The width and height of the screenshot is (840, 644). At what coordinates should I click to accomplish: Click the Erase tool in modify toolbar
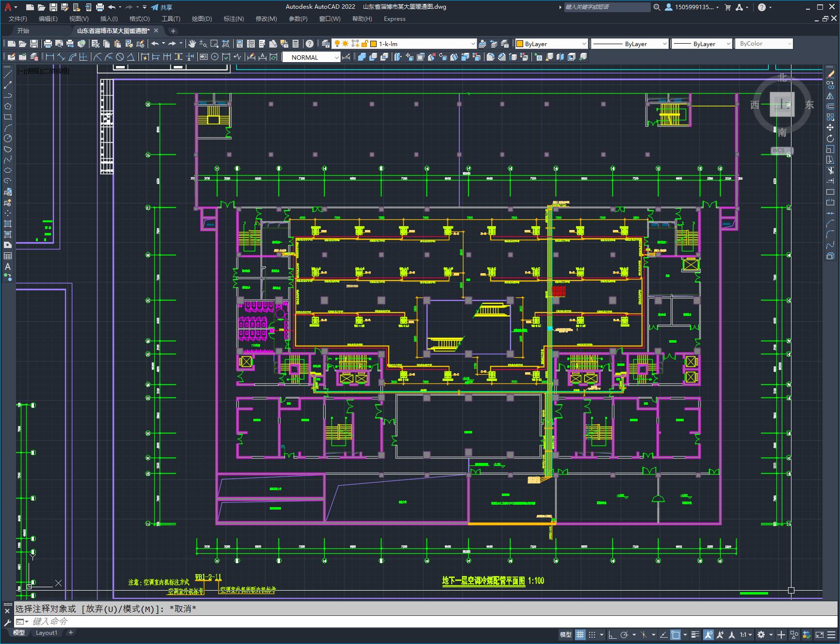[830, 74]
